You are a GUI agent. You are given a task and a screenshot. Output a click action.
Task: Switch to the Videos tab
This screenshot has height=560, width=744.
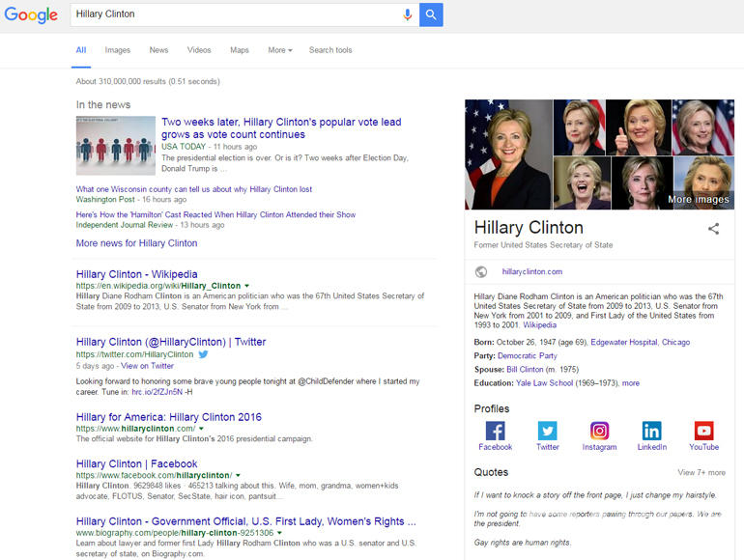click(x=199, y=50)
